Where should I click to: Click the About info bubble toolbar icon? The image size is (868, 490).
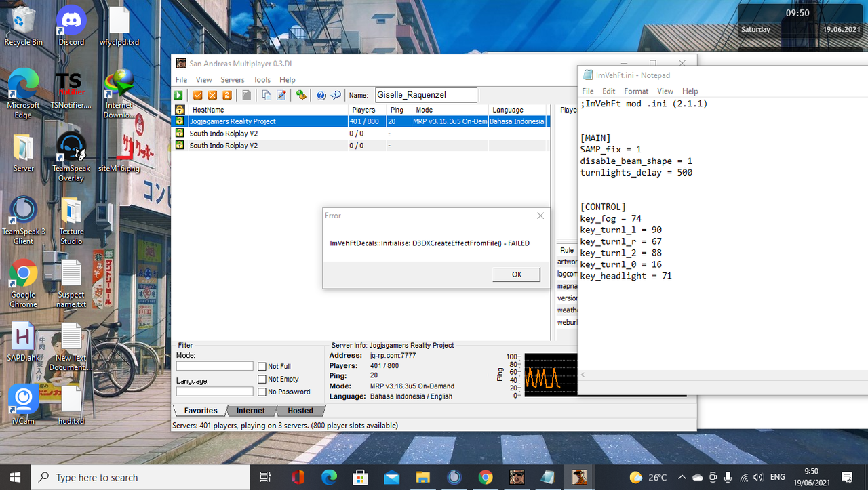(336, 96)
